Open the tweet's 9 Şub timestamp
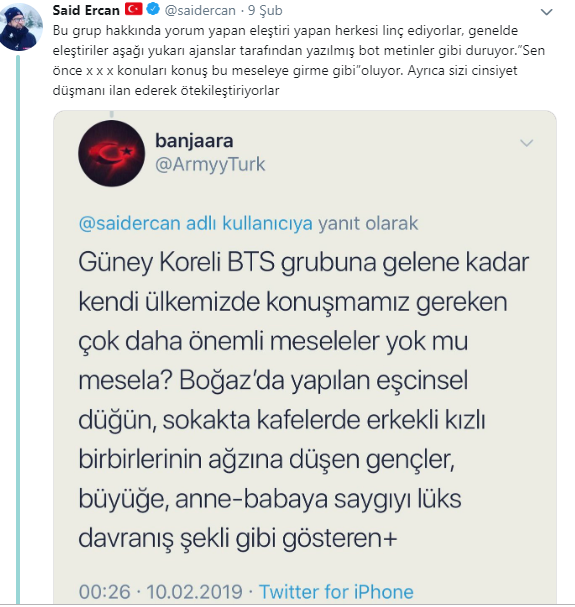575x607 pixels. (x=265, y=10)
